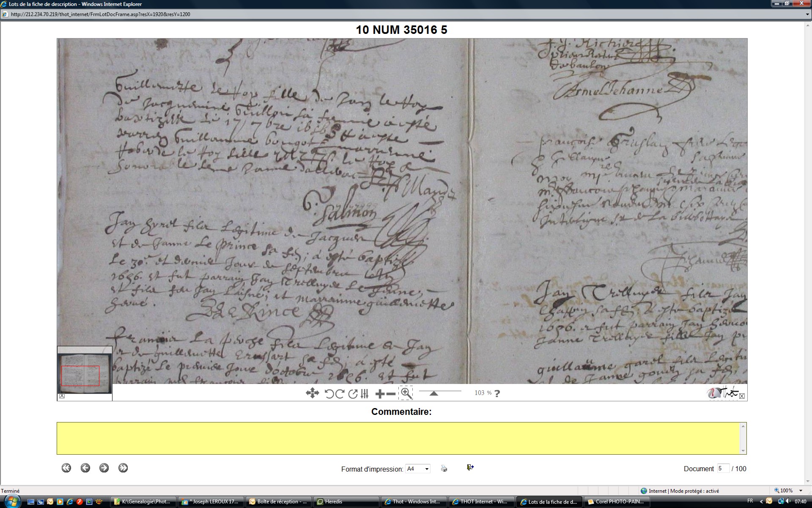Go to the previous document
The image size is (812, 508).
[x=85, y=468]
